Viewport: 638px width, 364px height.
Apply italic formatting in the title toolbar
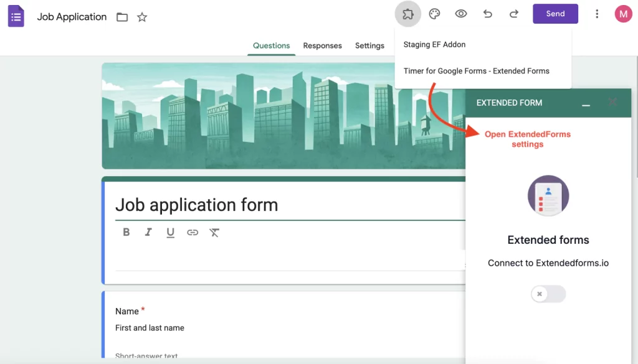(148, 232)
